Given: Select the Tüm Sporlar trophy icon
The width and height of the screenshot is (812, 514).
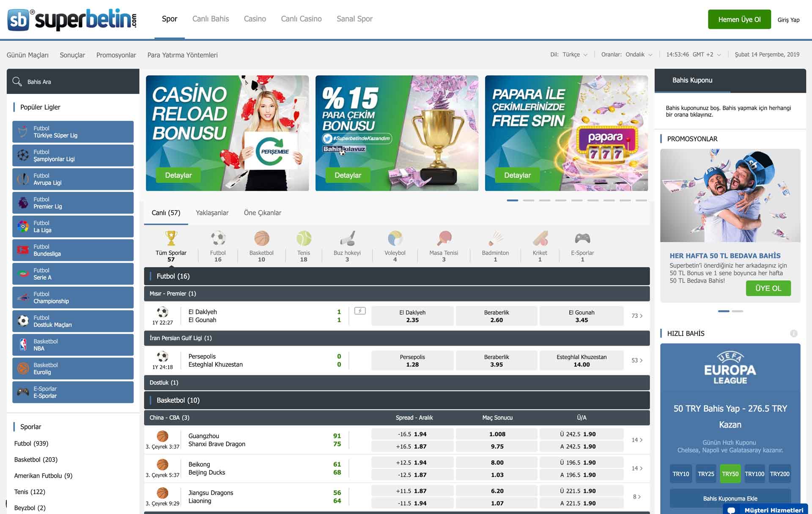Looking at the screenshot, I should [171, 238].
